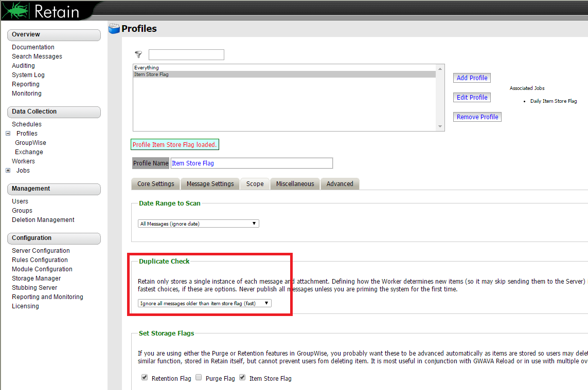Click the Profiles page header icon
Screen dimensions: 588x390
pyautogui.click(x=114, y=29)
